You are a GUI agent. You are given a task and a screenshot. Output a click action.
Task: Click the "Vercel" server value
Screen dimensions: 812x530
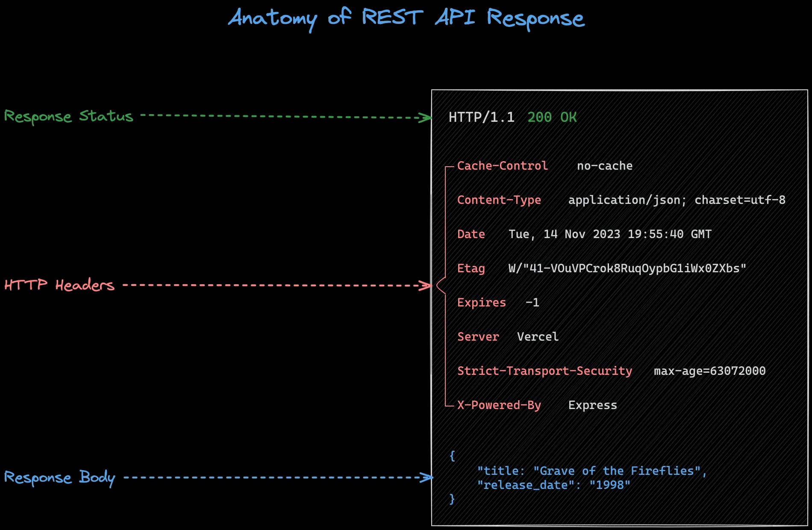tap(538, 337)
